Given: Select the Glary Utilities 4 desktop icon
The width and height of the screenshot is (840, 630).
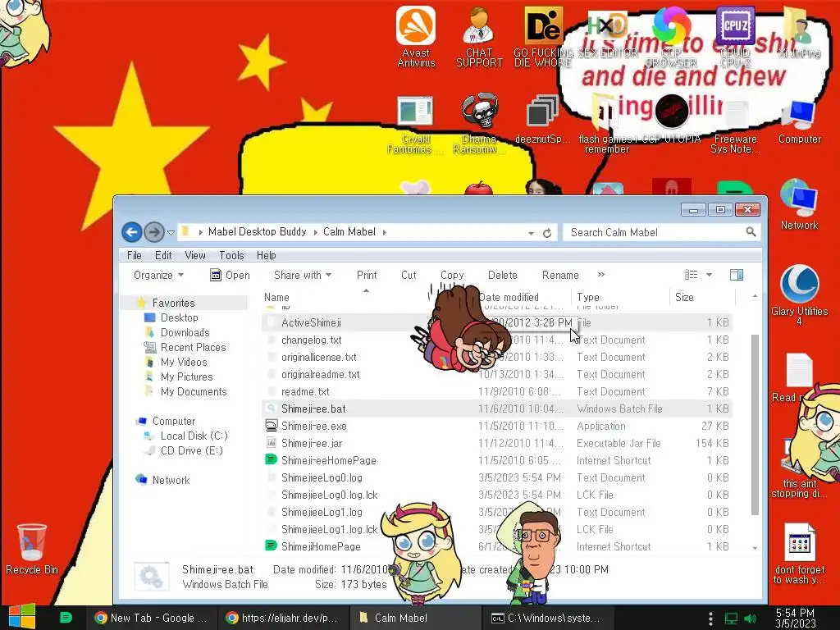Looking at the screenshot, I should tap(799, 294).
